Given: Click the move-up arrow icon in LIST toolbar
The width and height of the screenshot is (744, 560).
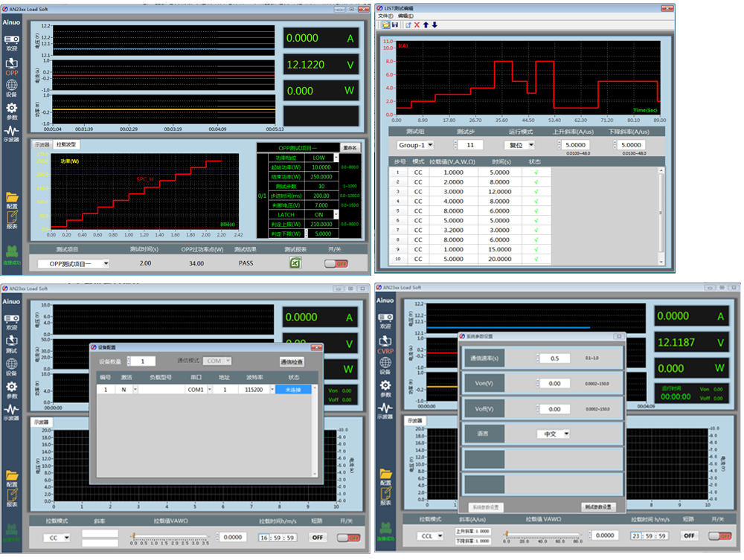Looking at the screenshot, I should click(x=426, y=25).
